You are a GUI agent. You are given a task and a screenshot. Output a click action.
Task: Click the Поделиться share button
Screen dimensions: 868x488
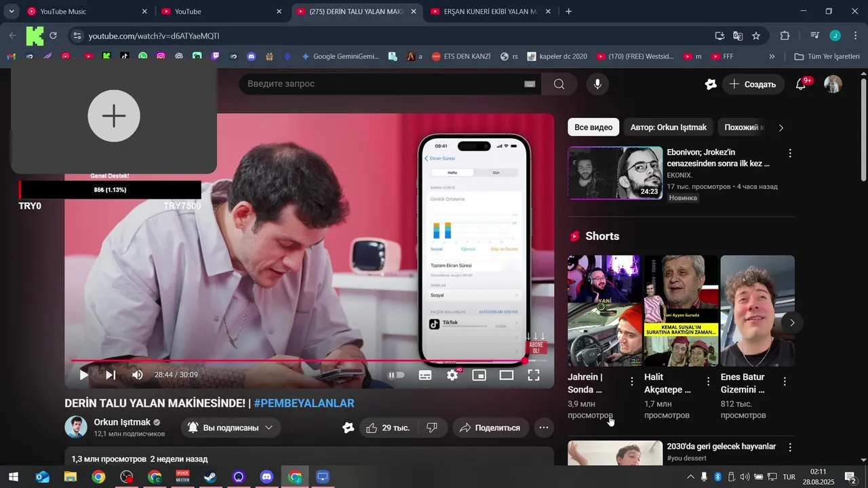point(490,428)
